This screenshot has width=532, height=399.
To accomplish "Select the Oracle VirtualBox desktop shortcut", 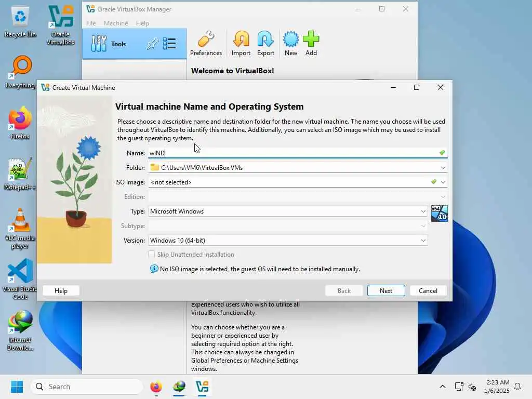I will [x=60, y=25].
